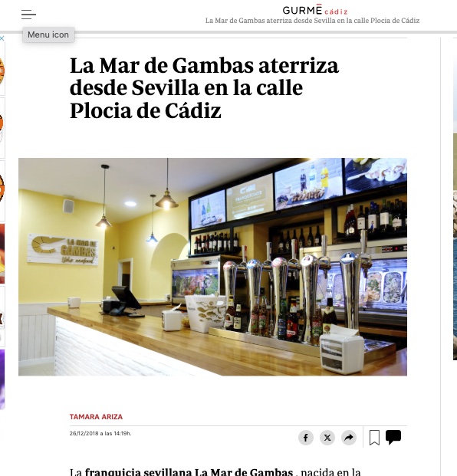The width and height of the screenshot is (457, 476).
Task: Open the comments speech bubble
Action: tap(393, 437)
